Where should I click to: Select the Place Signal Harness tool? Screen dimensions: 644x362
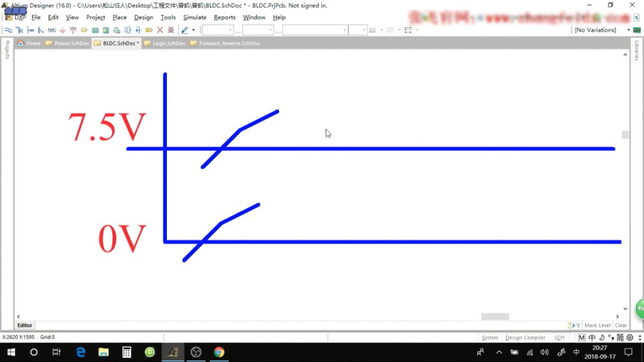[x=30, y=30]
